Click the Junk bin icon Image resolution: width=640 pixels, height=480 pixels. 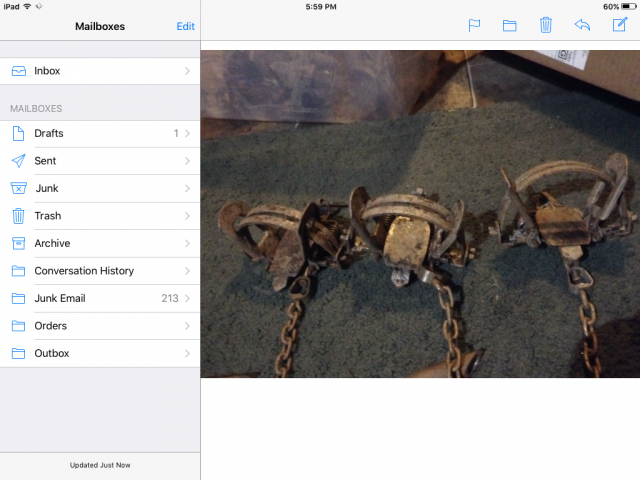point(18,188)
